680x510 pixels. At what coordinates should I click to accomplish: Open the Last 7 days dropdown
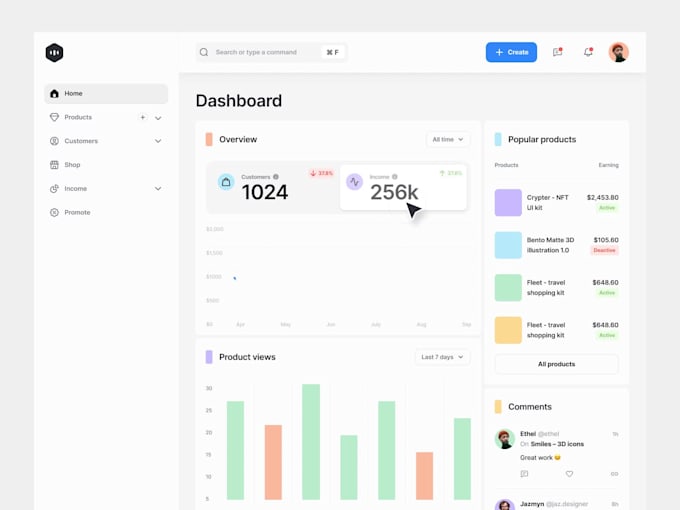point(442,357)
